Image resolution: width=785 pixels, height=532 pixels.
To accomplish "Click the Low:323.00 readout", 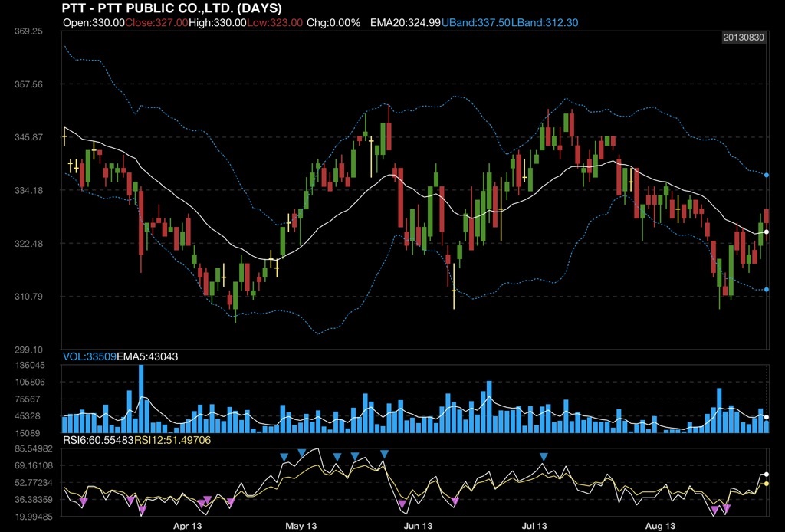I will tap(275, 22).
